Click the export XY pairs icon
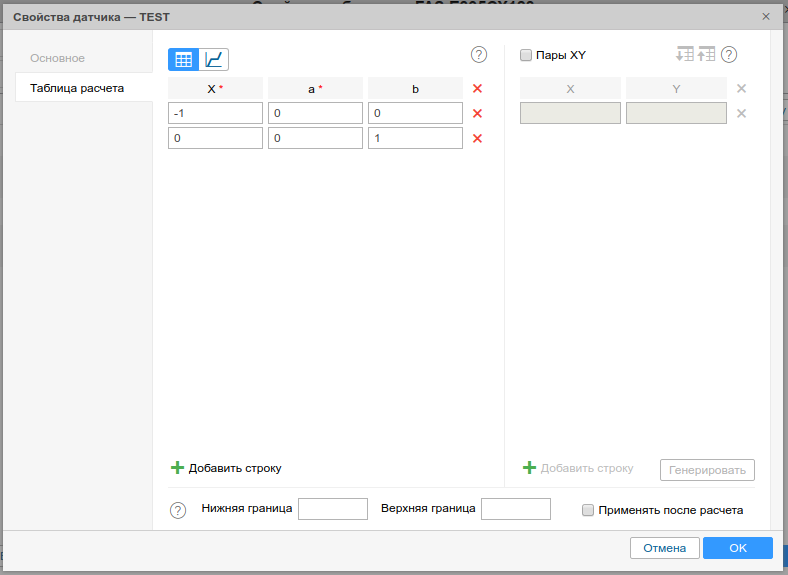788x575 pixels. [707, 55]
